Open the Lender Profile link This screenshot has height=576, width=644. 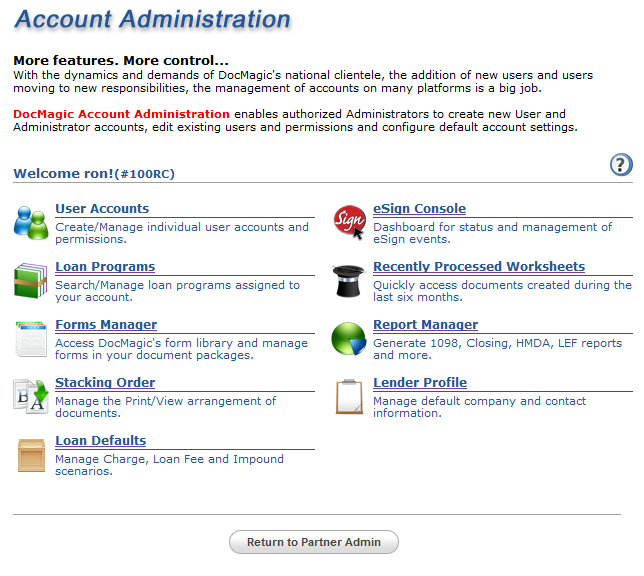pyautogui.click(x=420, y=383)
